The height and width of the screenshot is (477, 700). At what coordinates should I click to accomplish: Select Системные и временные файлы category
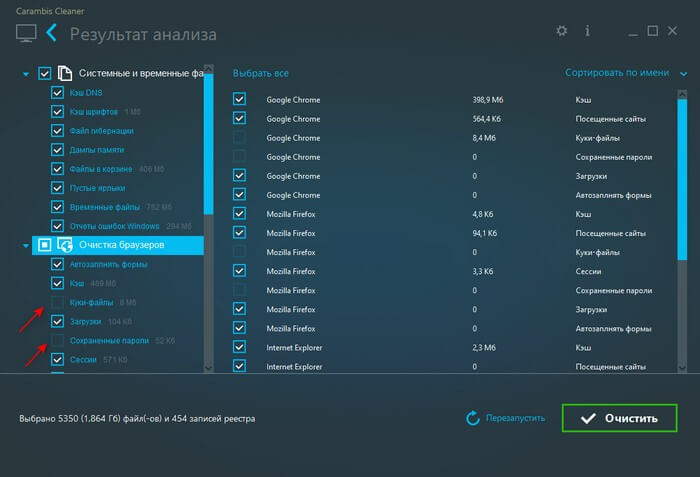point(141,73)
